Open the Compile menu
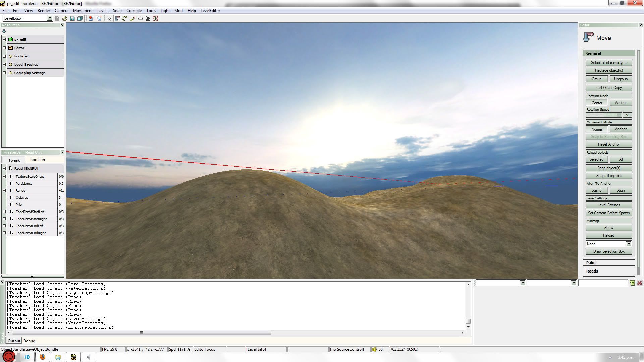Screen dimensions: 644x362 [x=134, y=11]
